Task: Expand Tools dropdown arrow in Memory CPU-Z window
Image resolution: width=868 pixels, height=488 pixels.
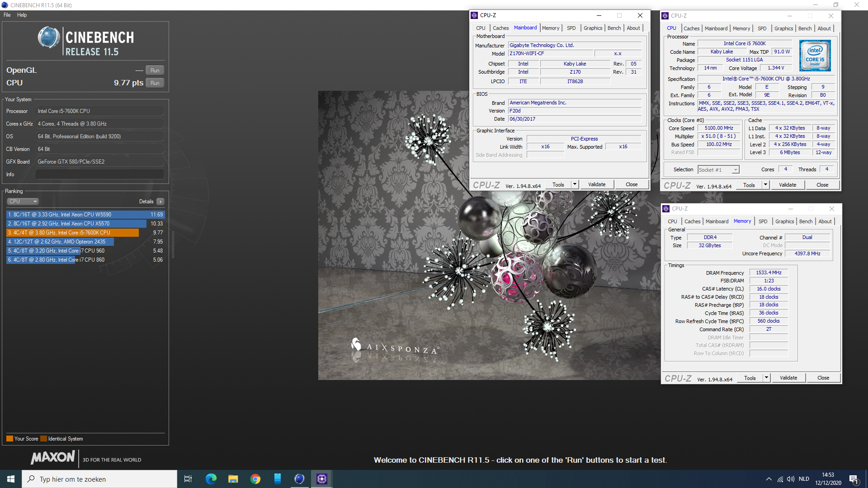Action: [x=766, y=378]
